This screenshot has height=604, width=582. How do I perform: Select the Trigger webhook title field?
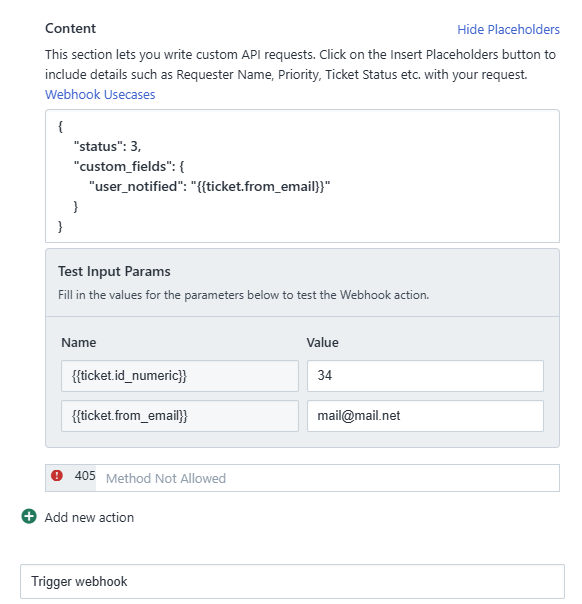click(x=292, y=582)
